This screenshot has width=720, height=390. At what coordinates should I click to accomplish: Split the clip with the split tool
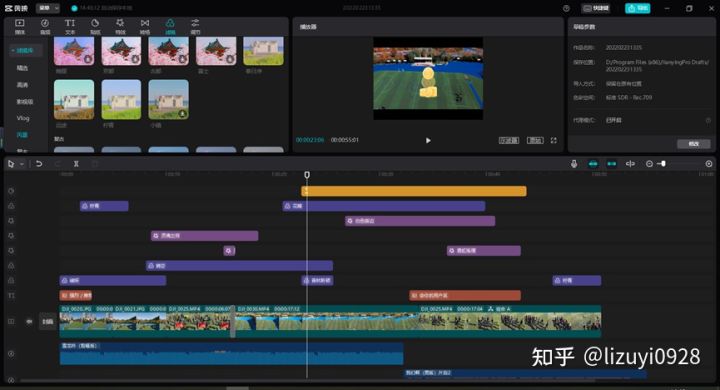[x=76, y=164]
